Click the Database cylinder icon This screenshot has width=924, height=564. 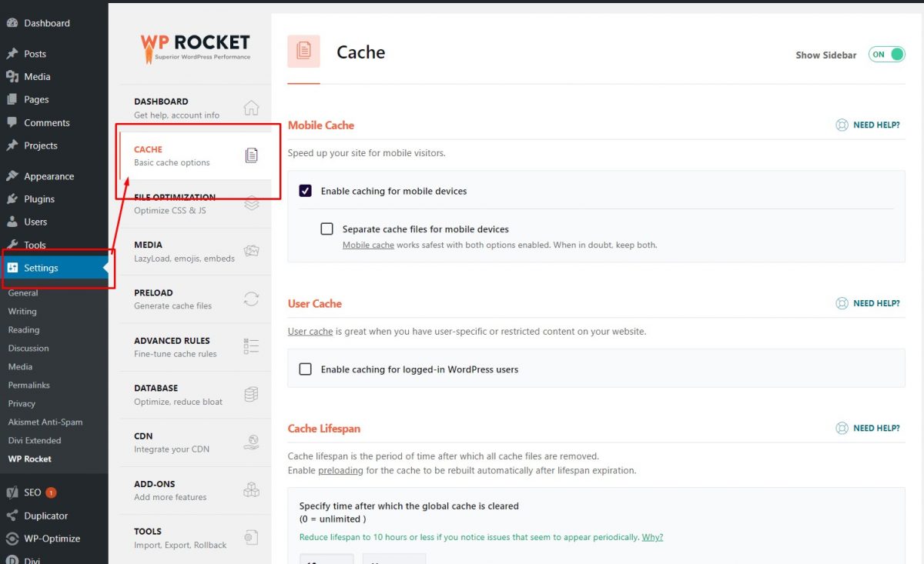click(x=251, y=395)
